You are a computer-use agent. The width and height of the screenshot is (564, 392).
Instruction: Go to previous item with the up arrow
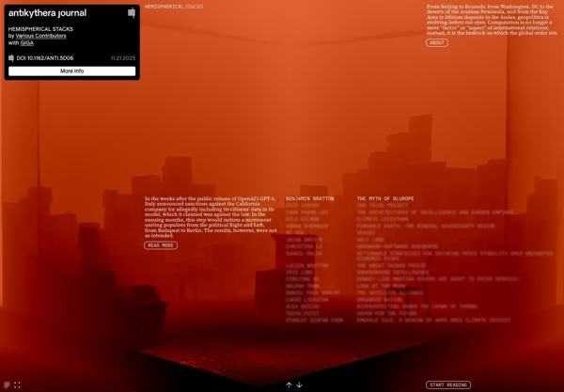pos(289,384)
